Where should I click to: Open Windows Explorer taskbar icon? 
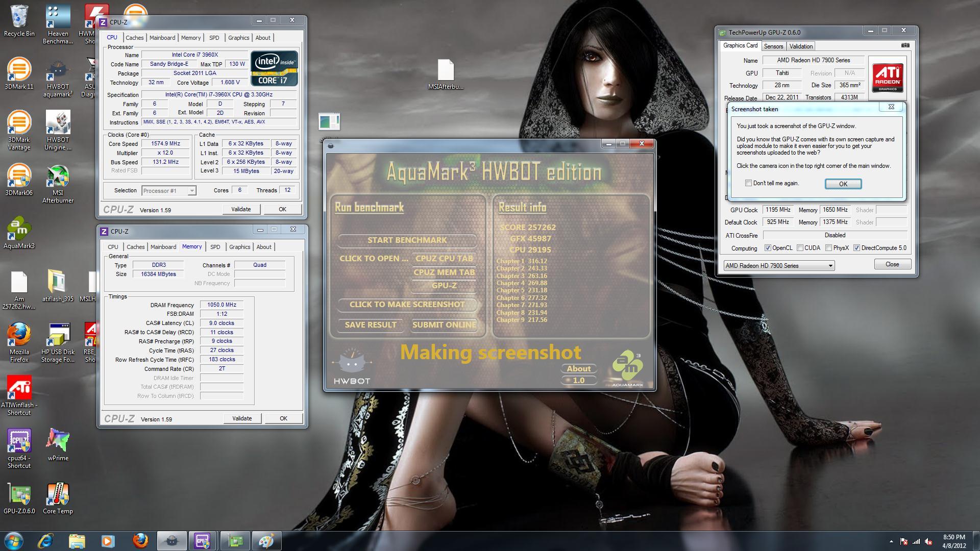pyautogui.click(x=77, y=540)
